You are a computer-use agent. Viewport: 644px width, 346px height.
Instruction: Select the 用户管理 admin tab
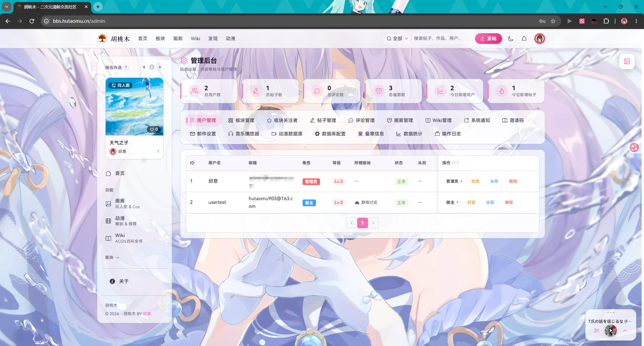coord(203,120)
